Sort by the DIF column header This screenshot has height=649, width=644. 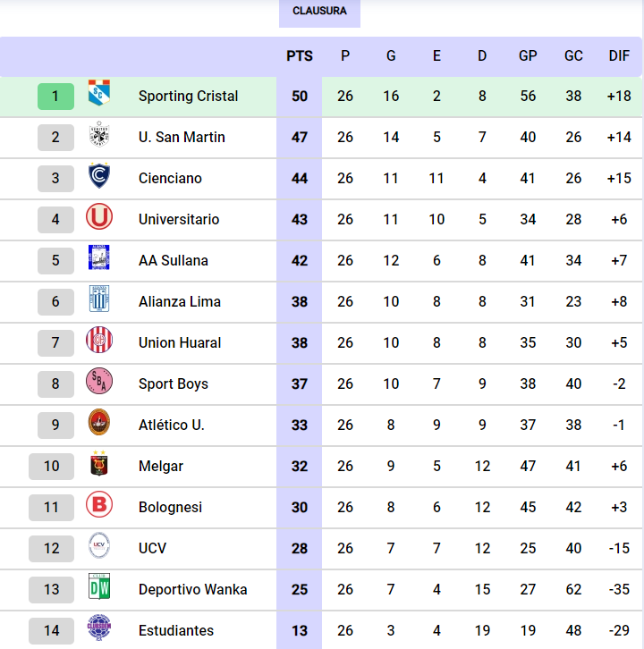pyautogui.click(x=619, y=55)
